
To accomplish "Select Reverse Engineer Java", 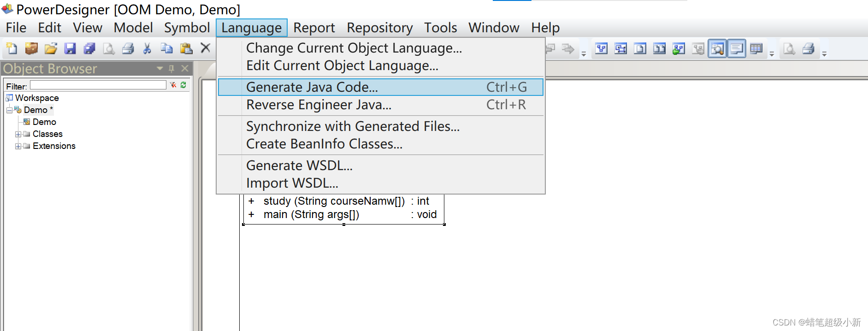I will tap(381, 105).
